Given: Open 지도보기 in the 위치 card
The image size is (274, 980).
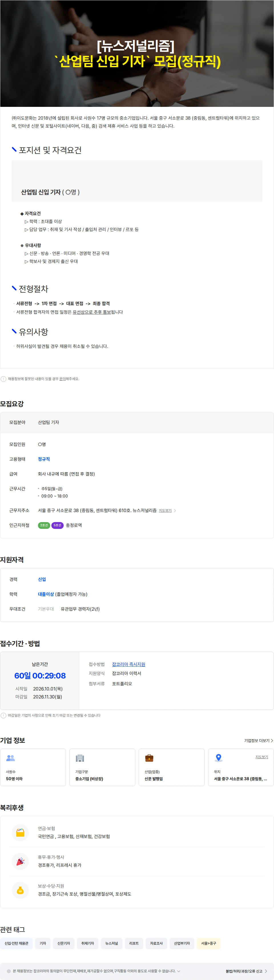Looking at the screenshot, I should (261, 757).
